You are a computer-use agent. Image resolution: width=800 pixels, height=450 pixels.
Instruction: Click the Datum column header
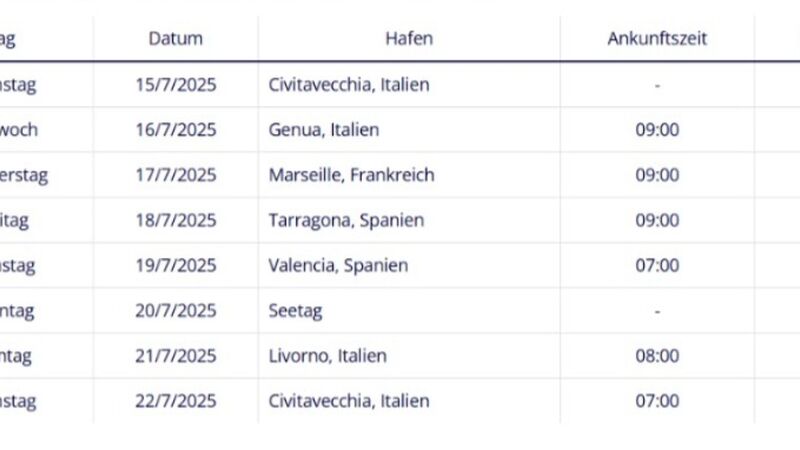tap(176, 39)
